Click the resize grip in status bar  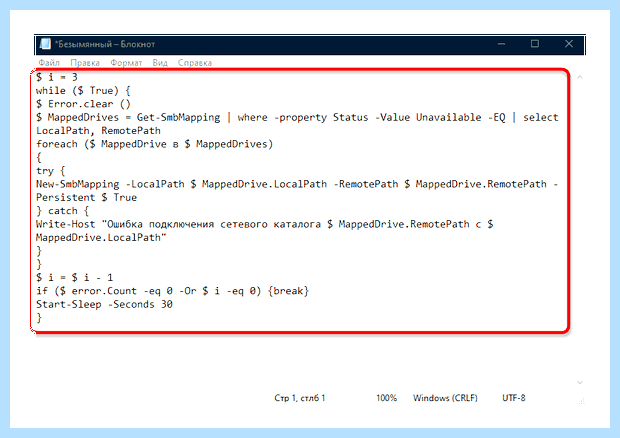581,401
